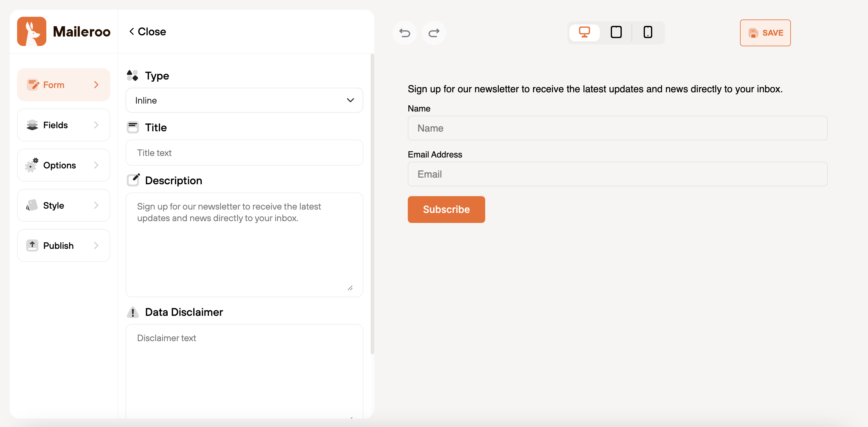Screen dimensions: 868x427
Task: Open the Publish sidebar tab
Action: click(63, 245)
